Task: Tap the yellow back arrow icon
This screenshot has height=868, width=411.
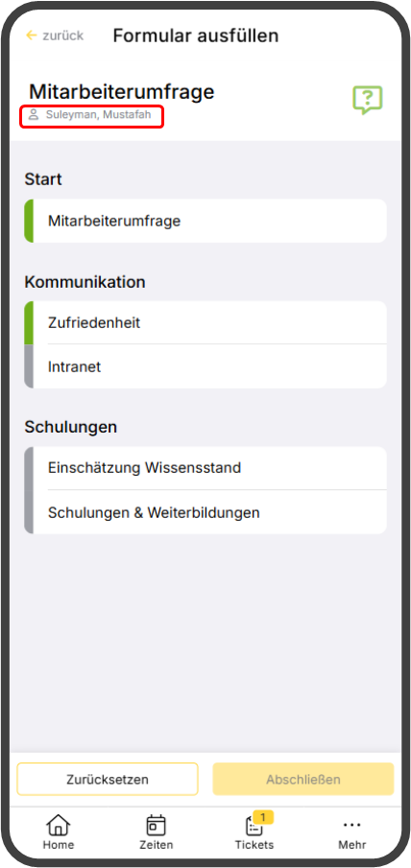Action: pyautogui.click(x=32, y=35)
